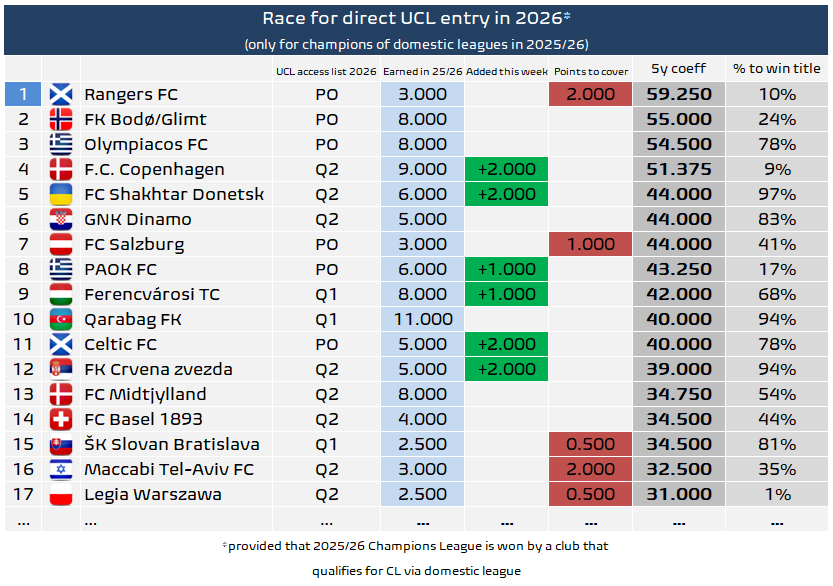This screenshot has width=833, height=586.
Task: Click the Scotland flag beside Rangers FC
Action: coord(60,94)
